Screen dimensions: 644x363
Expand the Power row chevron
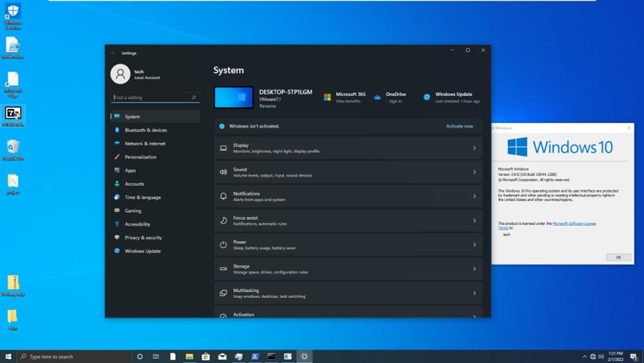(x=475, y=244)
